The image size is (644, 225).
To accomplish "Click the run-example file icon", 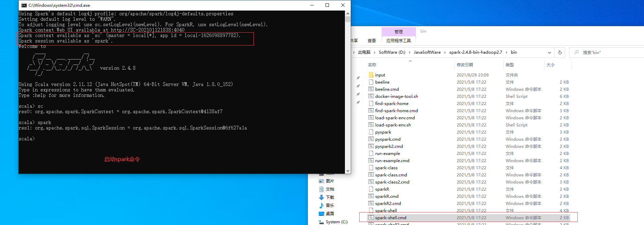I will pyautogui.click(x=371, y=153).
